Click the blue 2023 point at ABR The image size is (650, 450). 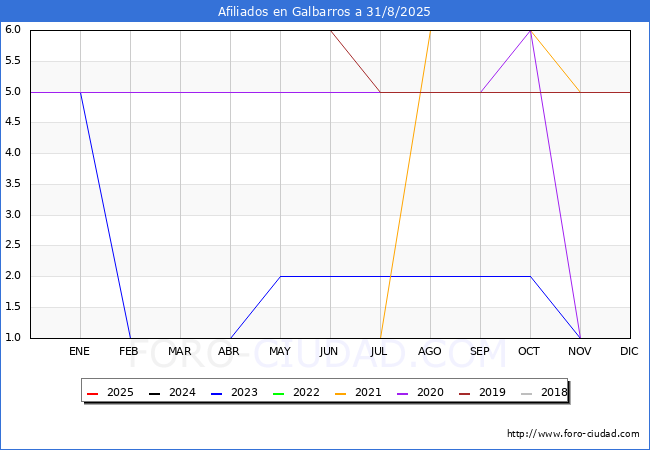pyautogui.click(x=230, y=338)
